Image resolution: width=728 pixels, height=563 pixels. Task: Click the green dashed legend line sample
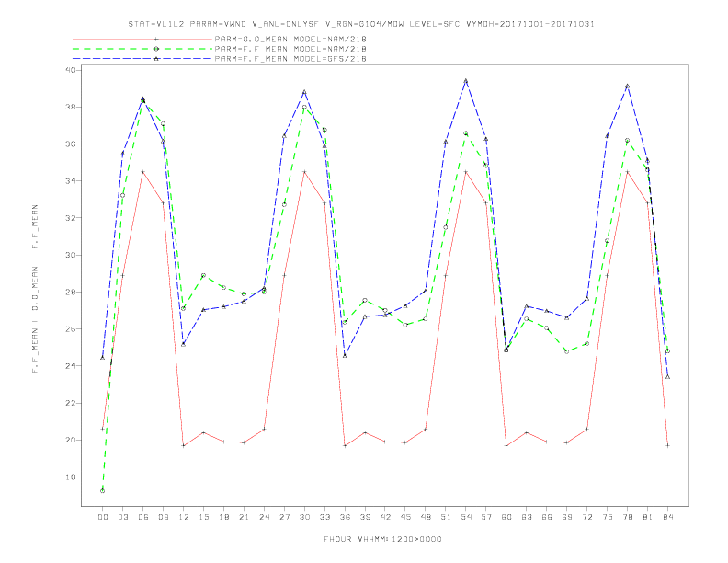point(142,49)
